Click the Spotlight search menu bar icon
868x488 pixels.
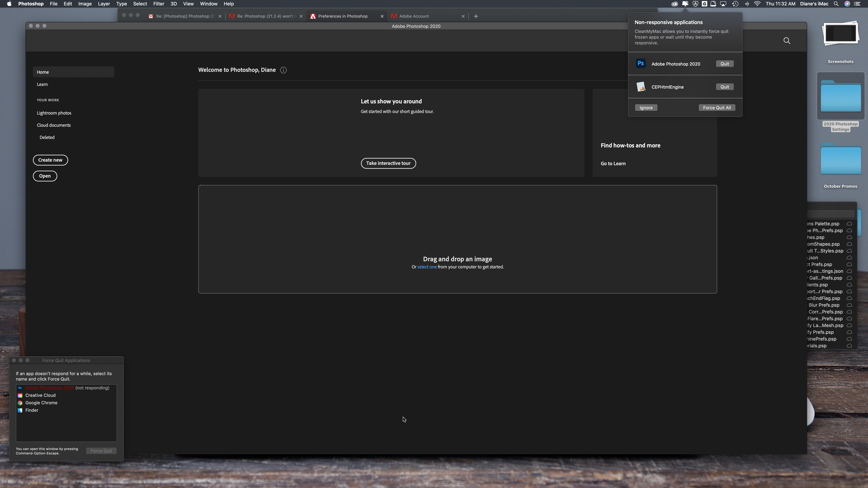point(836,4)
